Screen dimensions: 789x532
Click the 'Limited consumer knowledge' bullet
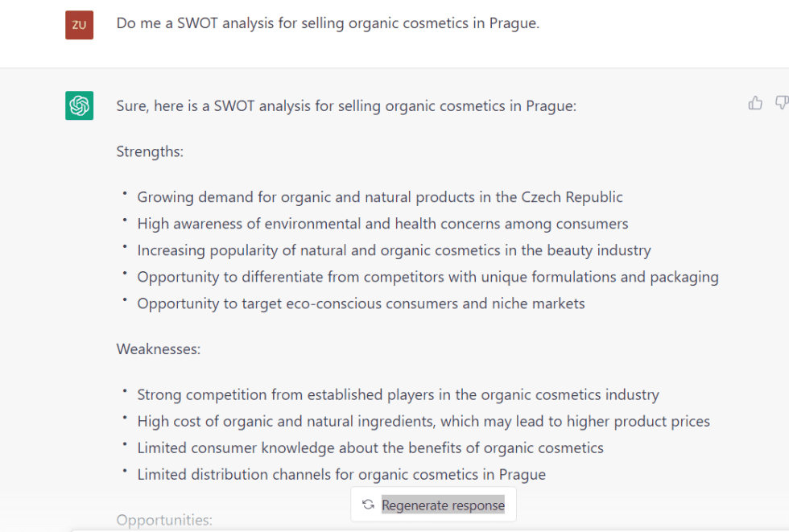pos(370,448)
